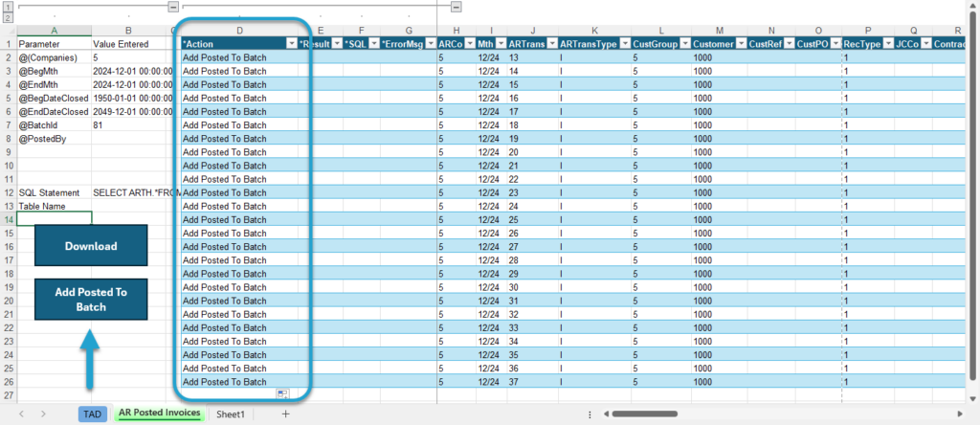This screenshot has width=980, height=425.
Task: Collapse the second column group minus button
Action: coord(457,7)
